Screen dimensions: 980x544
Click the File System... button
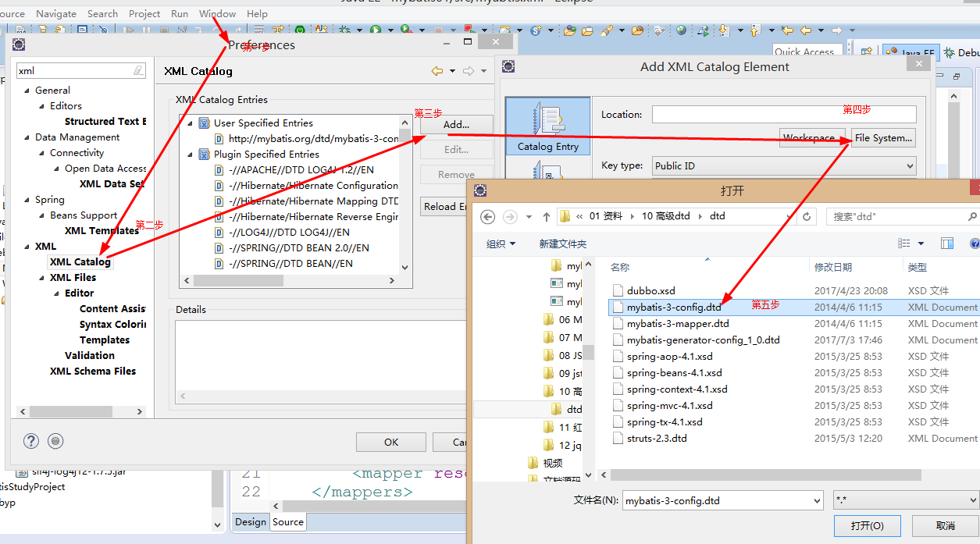[x=883, y=138]
